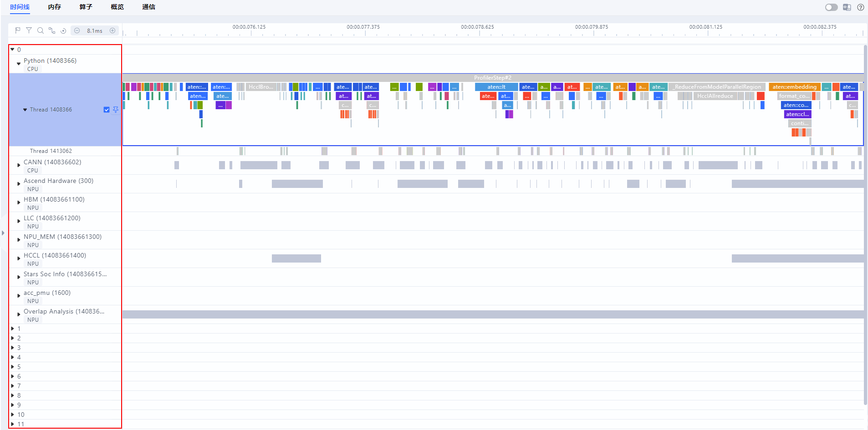Select the format_co... slice
The height and width of the screenshot is (430, 868).
click(795, 96)
